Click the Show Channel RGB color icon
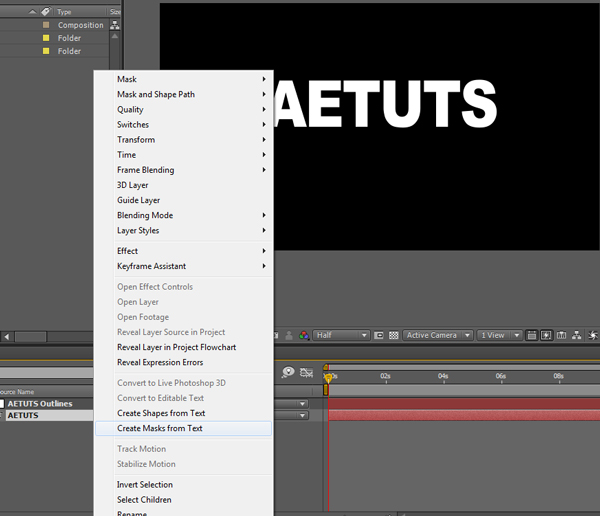 coord(304,335)
